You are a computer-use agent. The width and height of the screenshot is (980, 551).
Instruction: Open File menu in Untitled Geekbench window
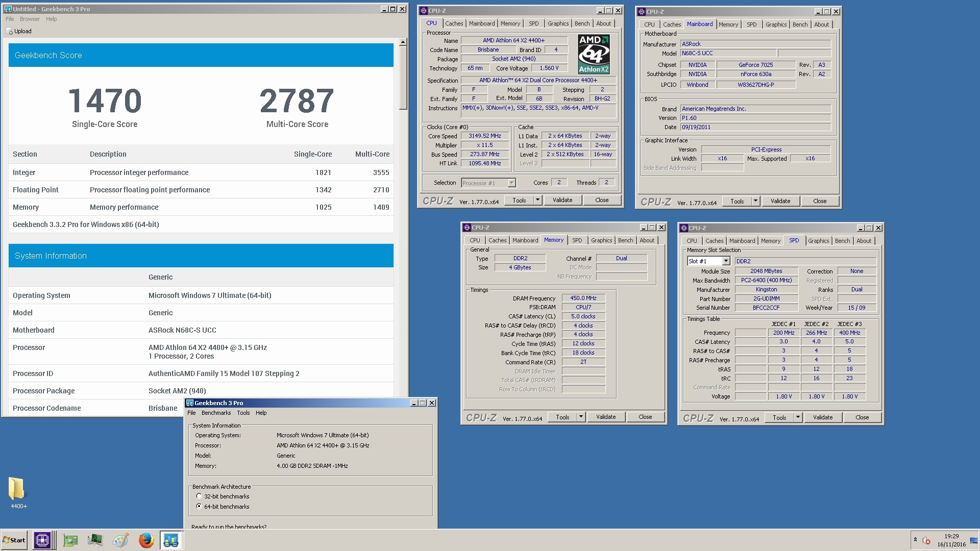(10, 19)
